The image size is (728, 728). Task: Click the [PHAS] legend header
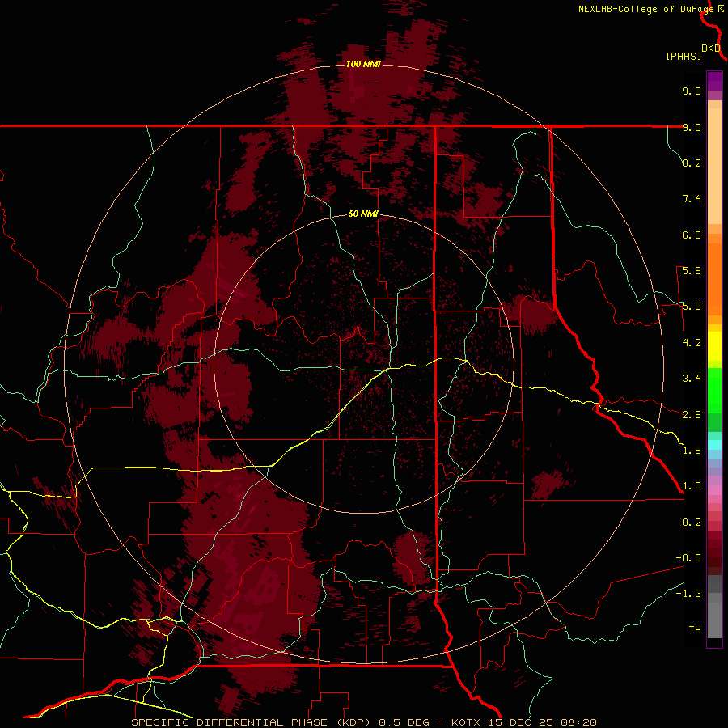pyautogui.click(x=684, y=56)
